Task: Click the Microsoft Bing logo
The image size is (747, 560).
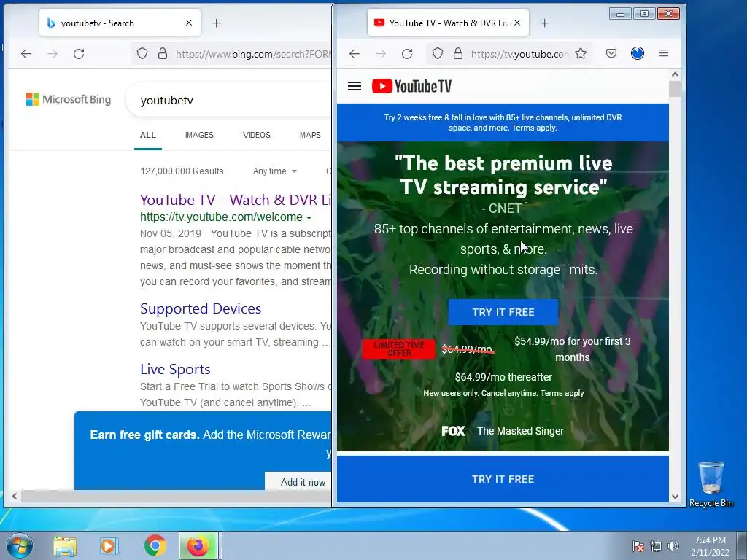Action: click(x=69, y=99)
